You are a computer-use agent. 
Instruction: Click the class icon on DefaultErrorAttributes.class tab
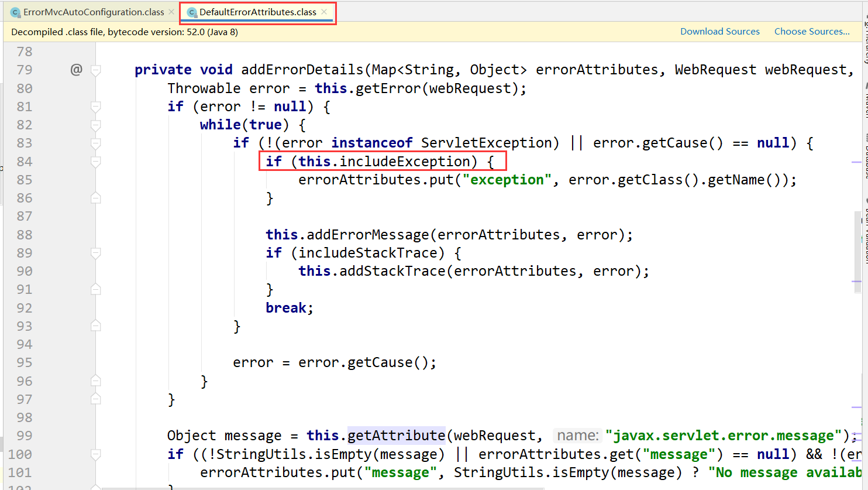pyautogui.click(x=191, y=12)
